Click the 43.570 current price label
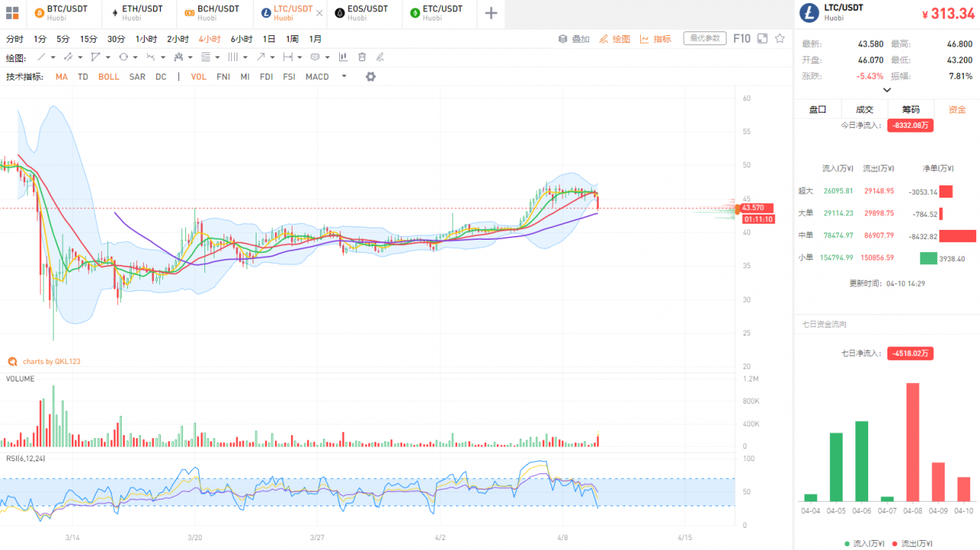Viewport: 980px width, 550px height. [x=756, y=208]
